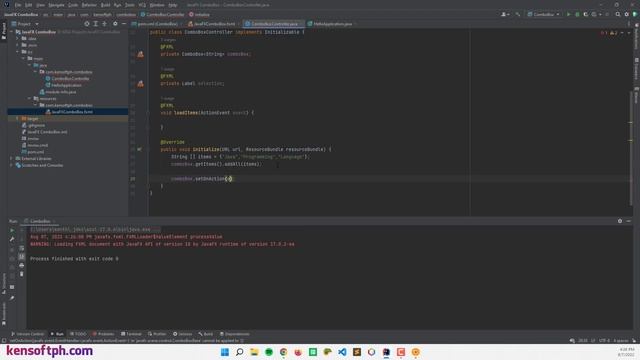Image resolution: width=640 pixels, height=360 pixels.
Task: Select ComboBoxController in the Project tree
Action: pyautogui.click(x=70, y=78)
